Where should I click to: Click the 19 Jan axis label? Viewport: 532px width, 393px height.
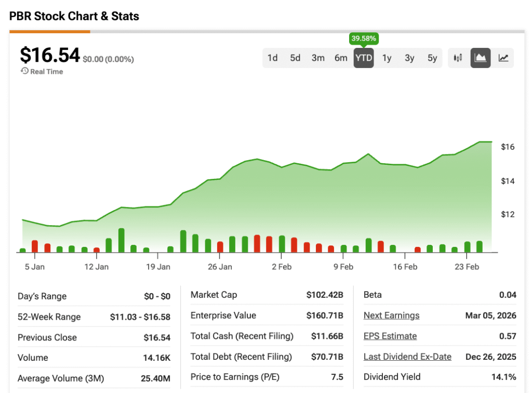pos(158,267)
